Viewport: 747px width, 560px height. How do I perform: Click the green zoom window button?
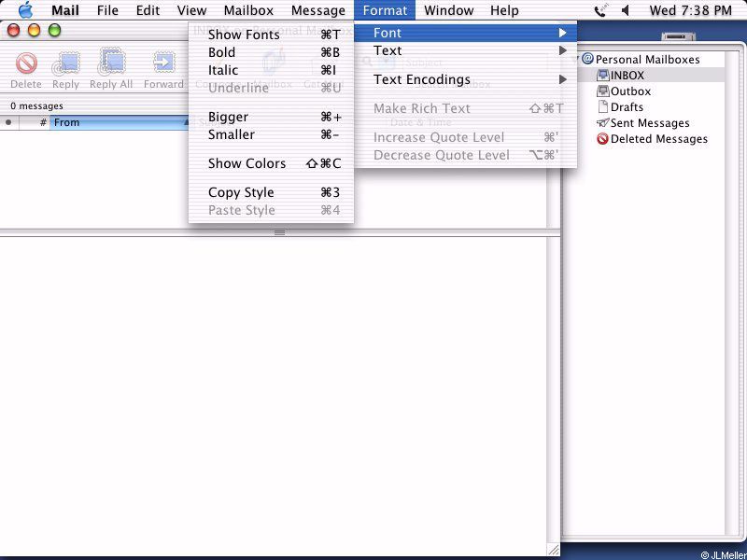55,31
